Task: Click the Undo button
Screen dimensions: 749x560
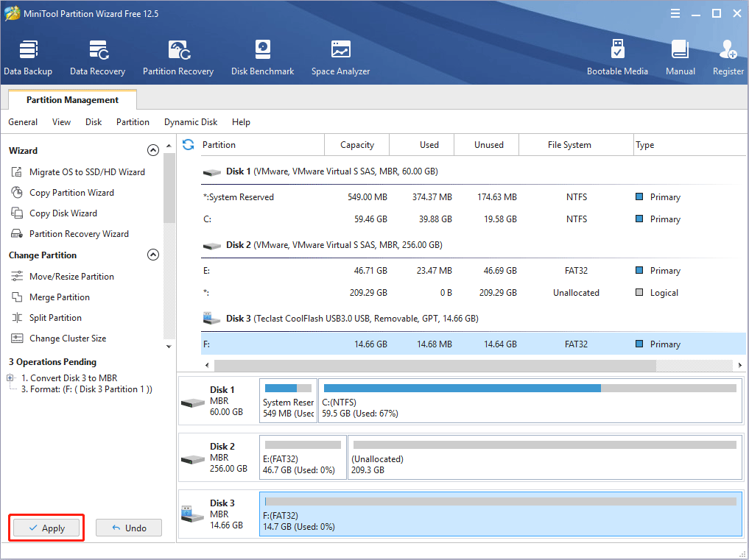Action: (x=129, y=528)
